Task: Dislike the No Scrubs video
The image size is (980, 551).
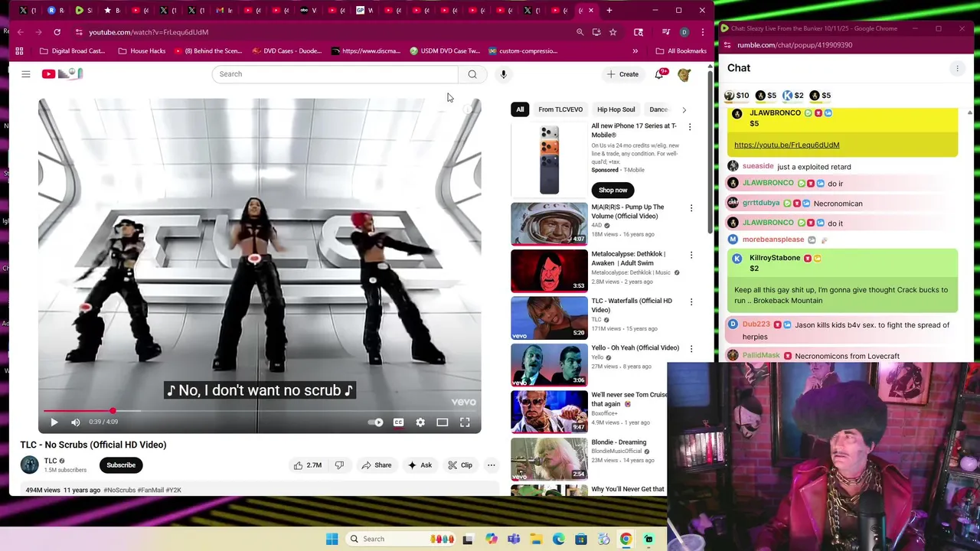Action: click(x=339, y=465)
